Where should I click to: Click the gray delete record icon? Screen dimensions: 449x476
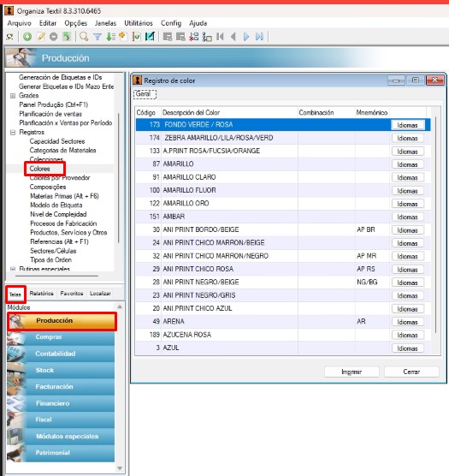[x=54, y=37]
